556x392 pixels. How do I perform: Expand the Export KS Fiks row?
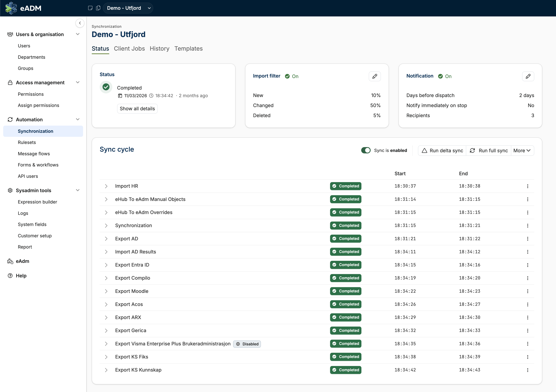(106, 357)
